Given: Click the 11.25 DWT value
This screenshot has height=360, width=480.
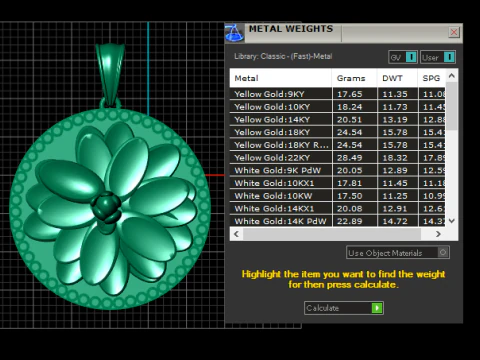Looking at the screenshot, I should [x=395, y=196].
